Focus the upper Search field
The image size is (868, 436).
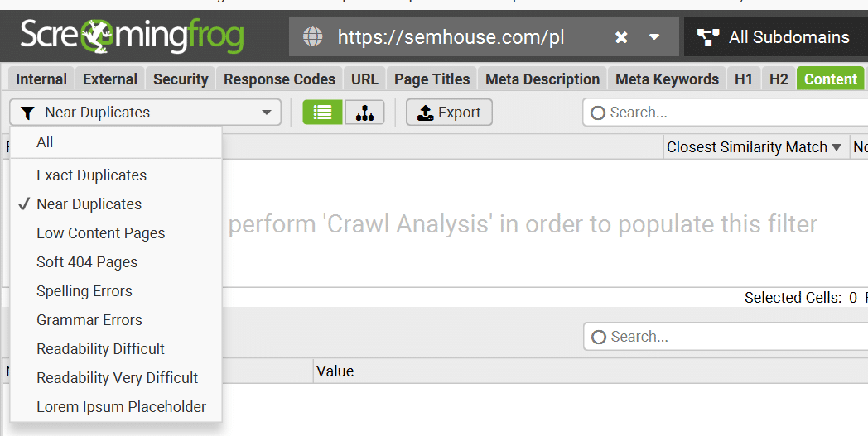726,113
